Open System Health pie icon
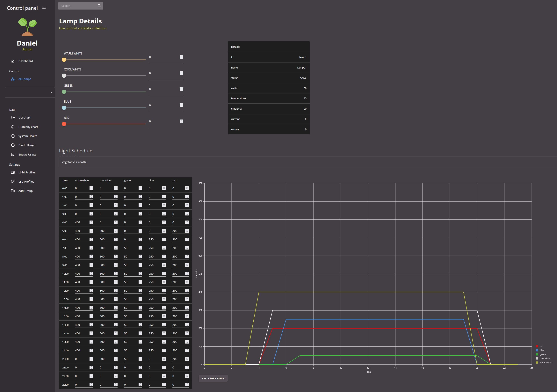This screenshot has width=557, height=392. click(x=13, y=136)
